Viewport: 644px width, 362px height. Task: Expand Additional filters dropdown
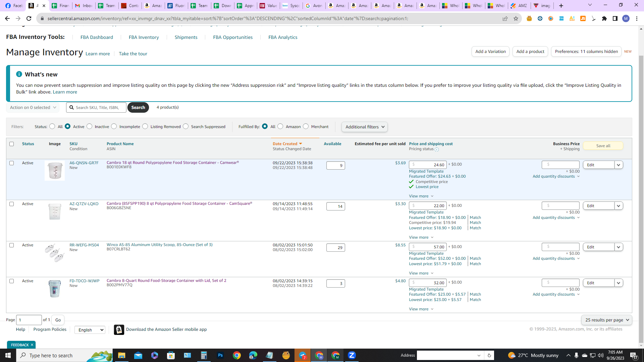tap(365, 127)
